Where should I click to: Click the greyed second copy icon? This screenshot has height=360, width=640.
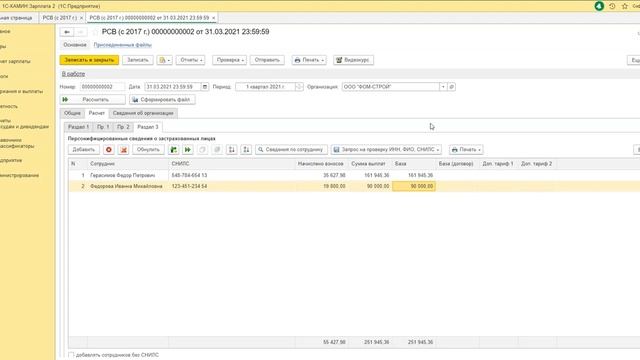click(x=217, y=150)
